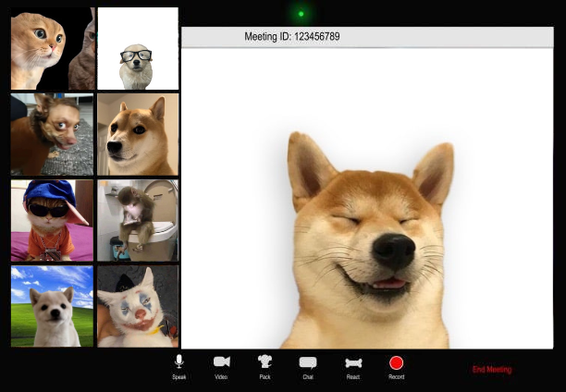Select the monkey on toilet thumbnail
Screen dimensions: 566x392
[138, 220]
